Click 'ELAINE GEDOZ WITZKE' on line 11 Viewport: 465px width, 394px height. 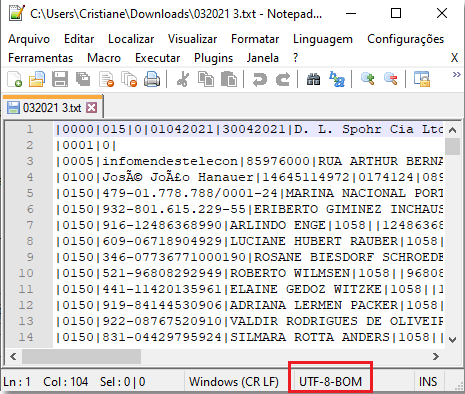pos(306,289)
